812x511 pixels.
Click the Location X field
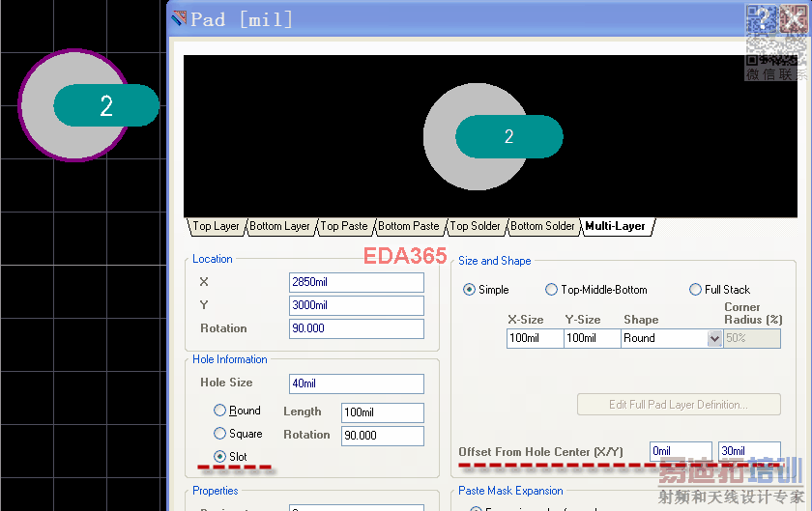click(357, 282)
